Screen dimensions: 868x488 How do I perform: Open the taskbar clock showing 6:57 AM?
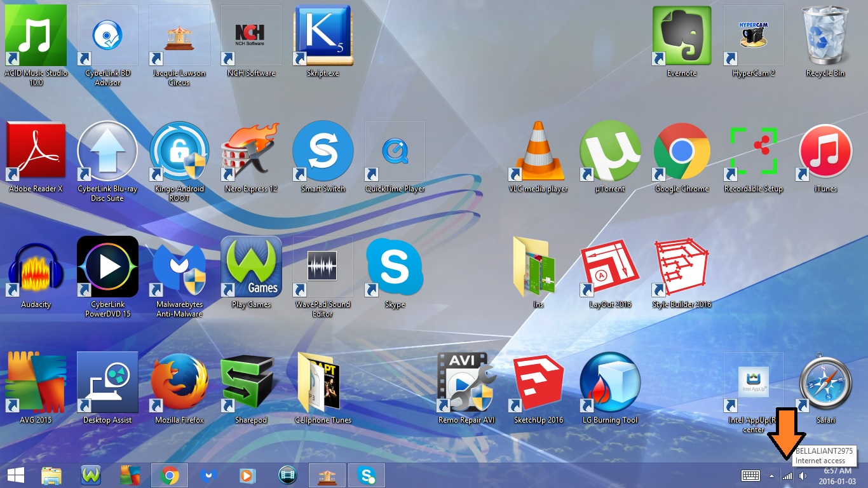(x=837, y=475)
